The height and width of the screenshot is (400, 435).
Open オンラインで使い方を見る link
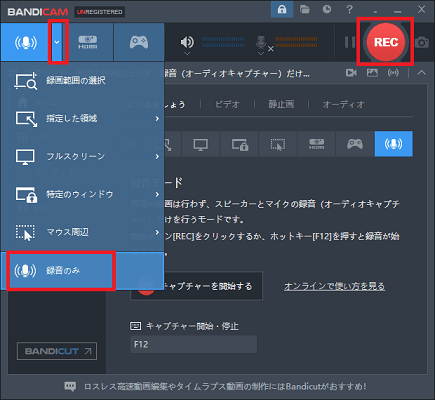[x=334, y=286]
